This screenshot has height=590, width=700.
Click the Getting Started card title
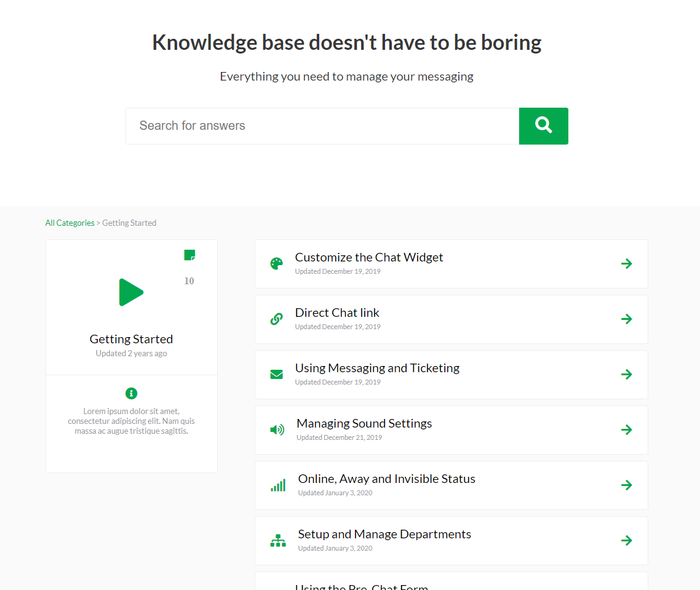click(131, 339)
